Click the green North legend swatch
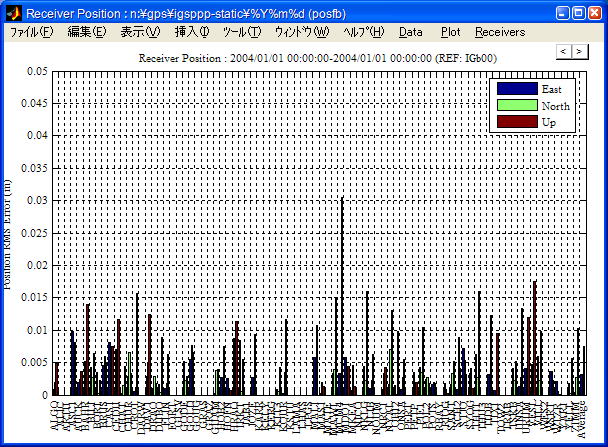Image resolution: width=608 pixels, height=447 pixels. [517, 105]
